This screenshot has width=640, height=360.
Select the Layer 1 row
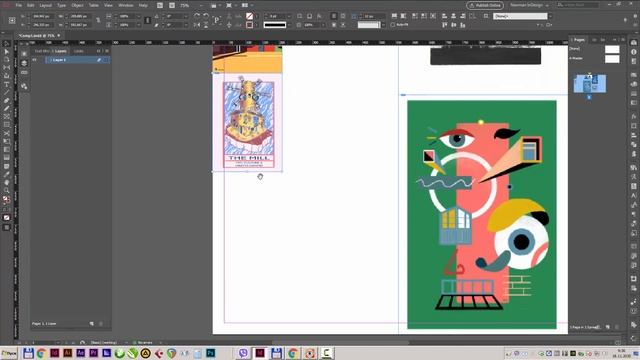point(77,60)
